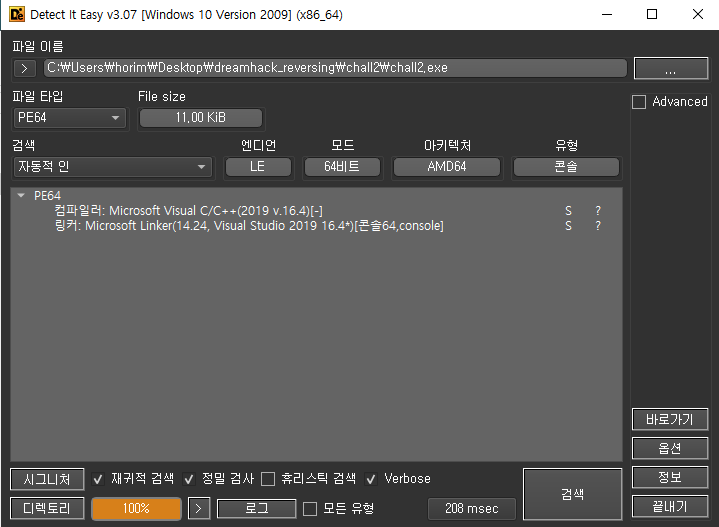Screen dimensions: 719x527
Task: Open 옵션 options in the side panel
Action: coord(670,448)
